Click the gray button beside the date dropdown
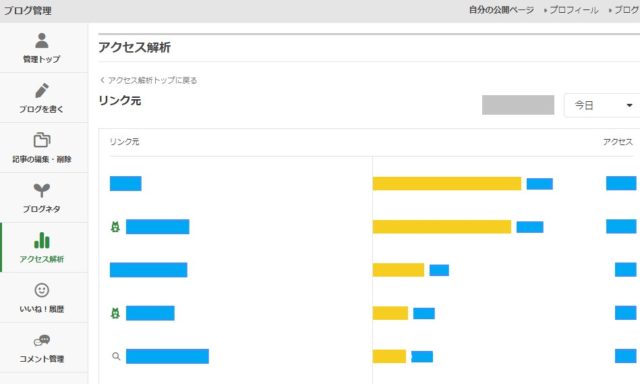This screenshot has height=384, width=640. click(518, 105)
